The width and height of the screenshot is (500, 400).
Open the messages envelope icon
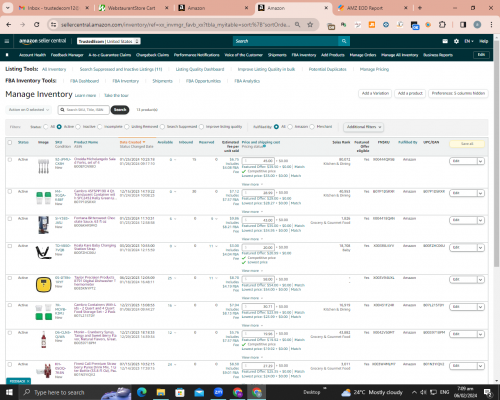click(x=445, y=41)
